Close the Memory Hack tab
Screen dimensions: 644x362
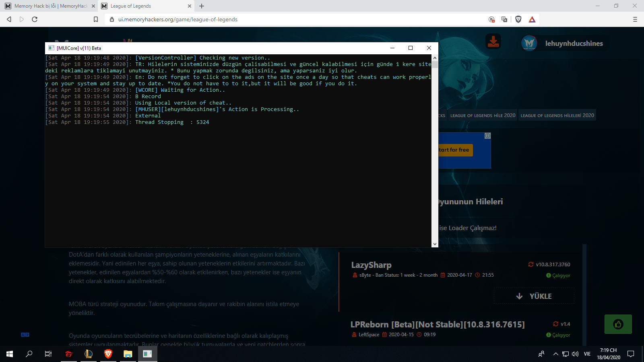coord(93,6)
